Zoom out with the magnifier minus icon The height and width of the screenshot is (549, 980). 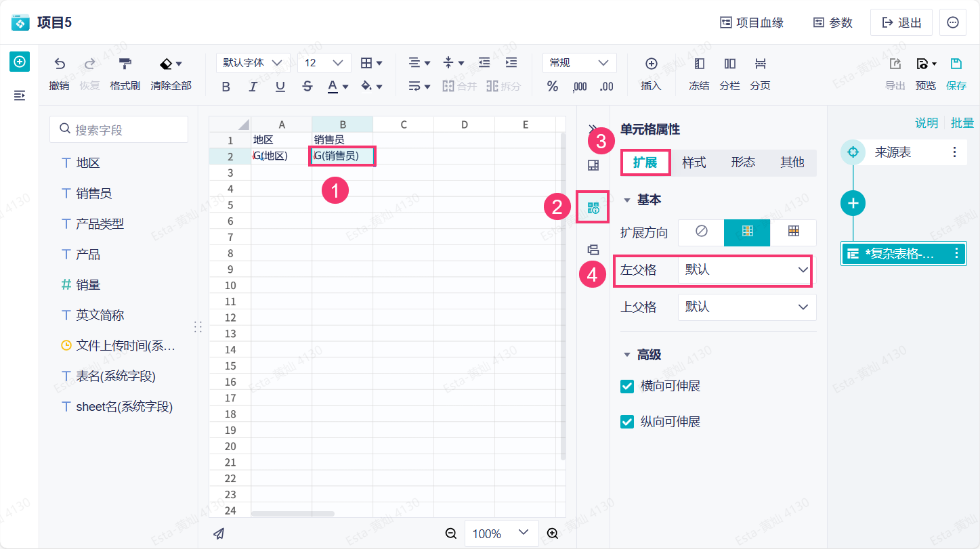coord(451,533)
